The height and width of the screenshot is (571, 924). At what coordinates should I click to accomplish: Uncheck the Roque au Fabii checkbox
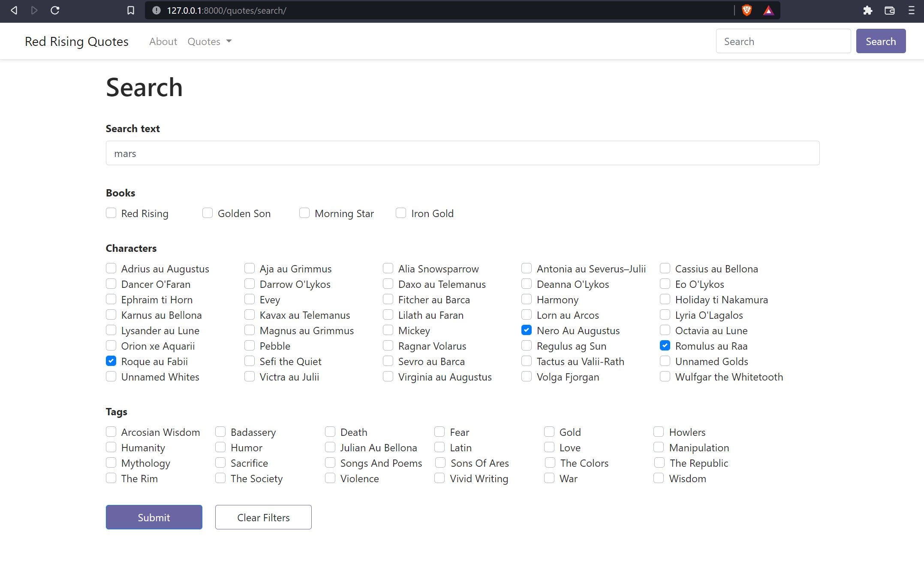(x=111, y=361)
